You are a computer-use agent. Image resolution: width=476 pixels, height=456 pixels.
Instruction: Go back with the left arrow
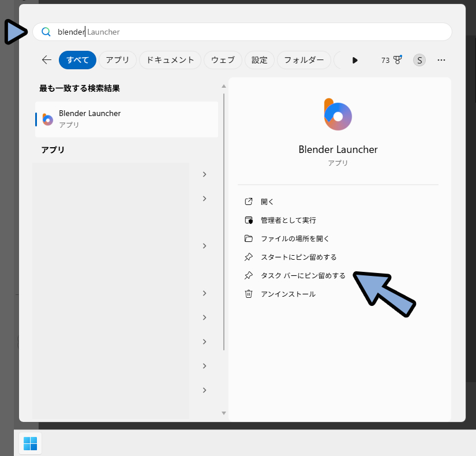pos(47,60)
